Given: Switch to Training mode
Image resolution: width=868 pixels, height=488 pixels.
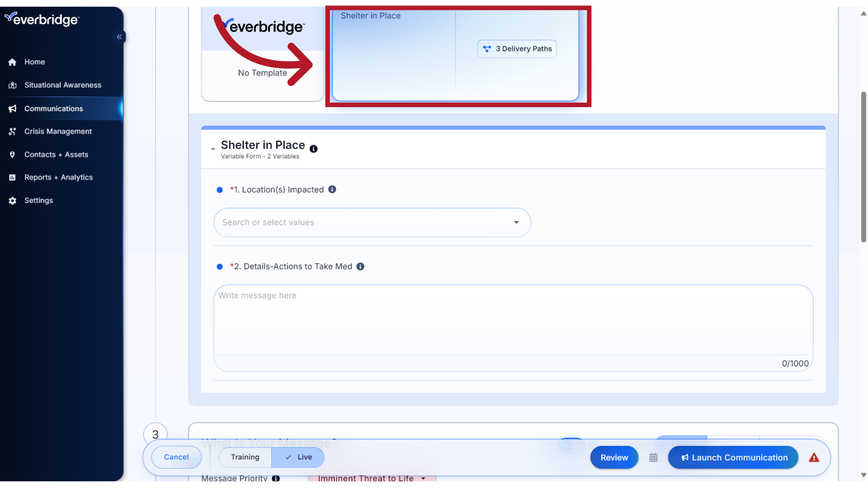Looking at the screenshot, I should coord(245,457).
